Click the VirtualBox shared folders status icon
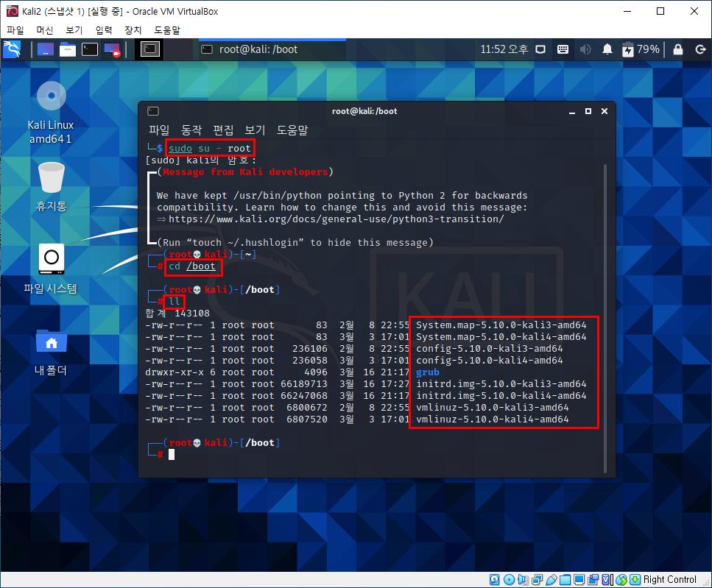Viewport: 712px width, 588px height. pos(565,579)
